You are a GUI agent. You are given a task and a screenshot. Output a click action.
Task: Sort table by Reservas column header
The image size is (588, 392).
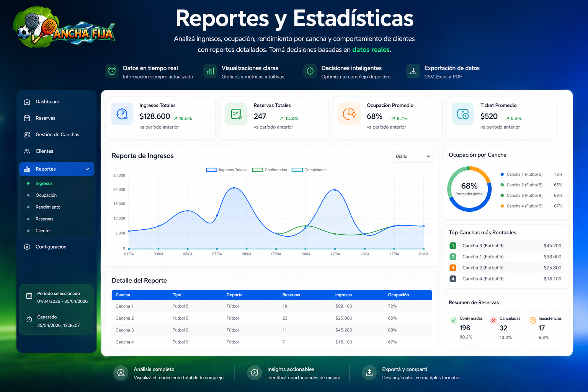coord(291,295)
